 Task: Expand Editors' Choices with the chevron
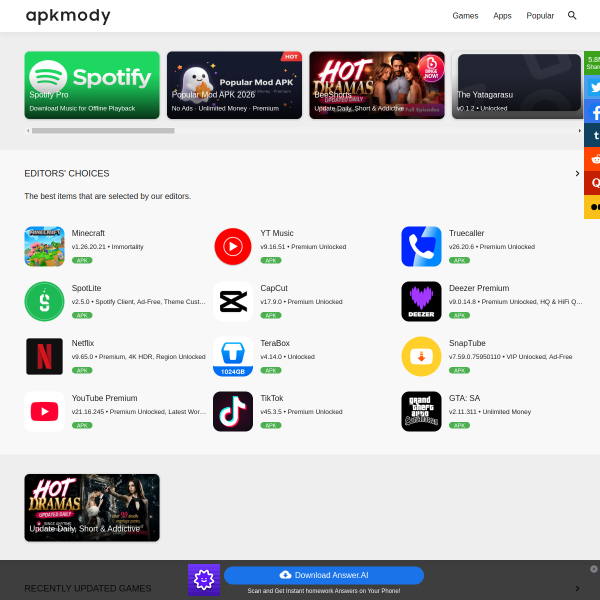pyautogui.click(x=577, y=174)
